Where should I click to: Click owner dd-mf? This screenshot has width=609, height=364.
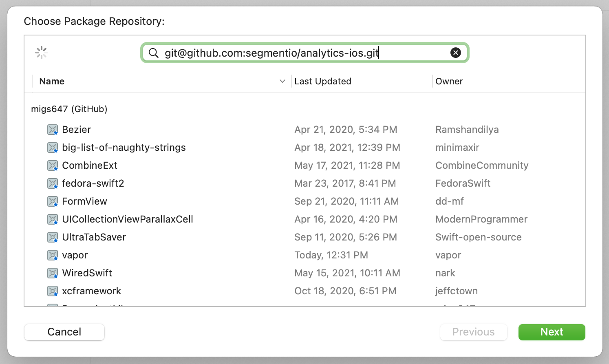click(450, 201)
